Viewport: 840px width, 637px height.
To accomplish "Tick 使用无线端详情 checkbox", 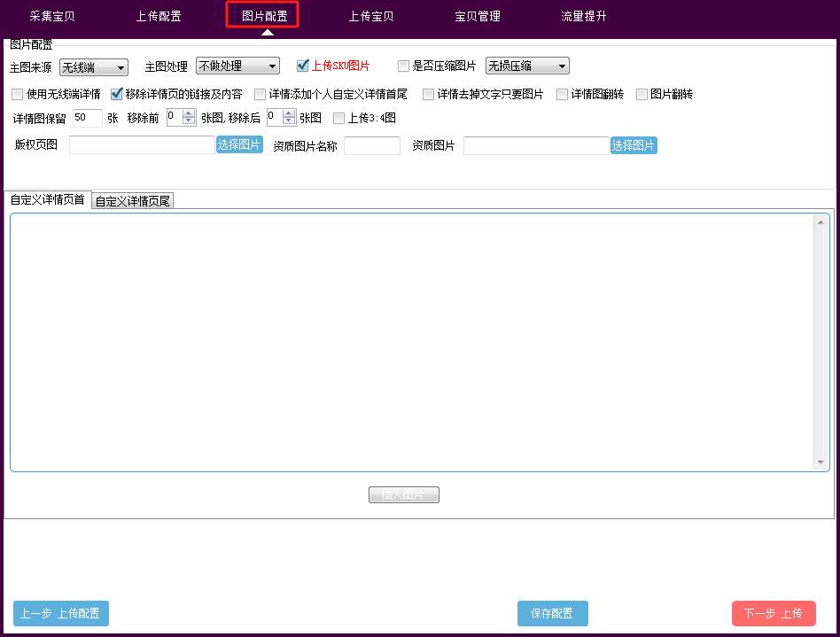I will (x=17, y=94).
